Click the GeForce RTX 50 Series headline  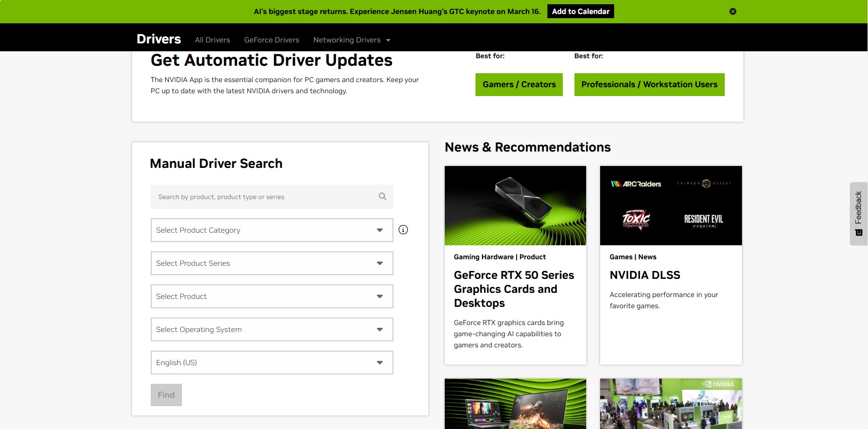514,289
